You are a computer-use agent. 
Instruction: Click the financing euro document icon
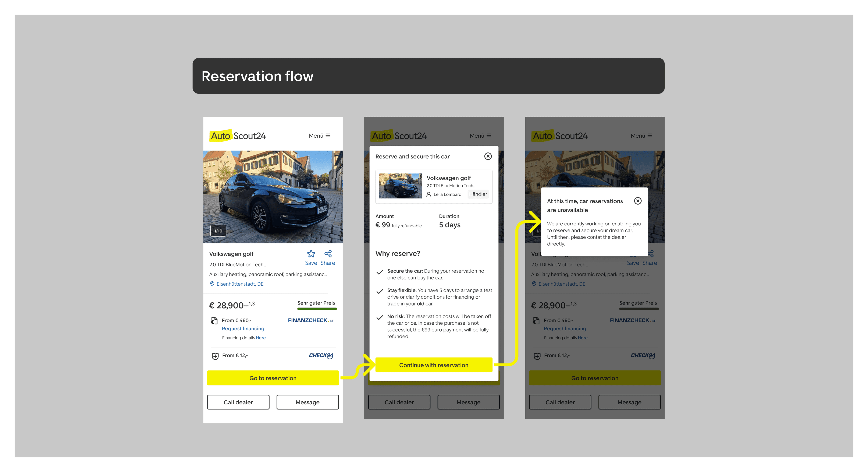click(x=214, y=320)
